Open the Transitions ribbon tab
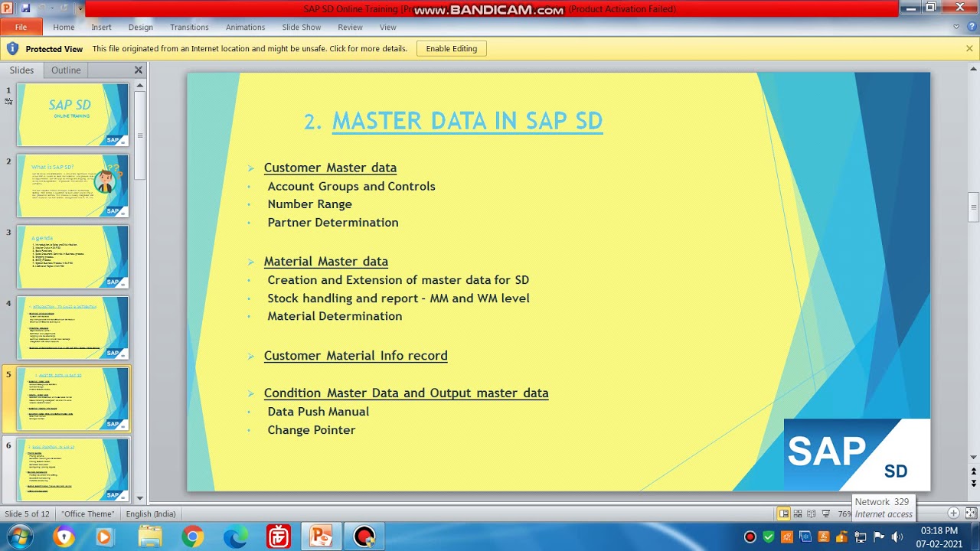 [x=189, y=27]
